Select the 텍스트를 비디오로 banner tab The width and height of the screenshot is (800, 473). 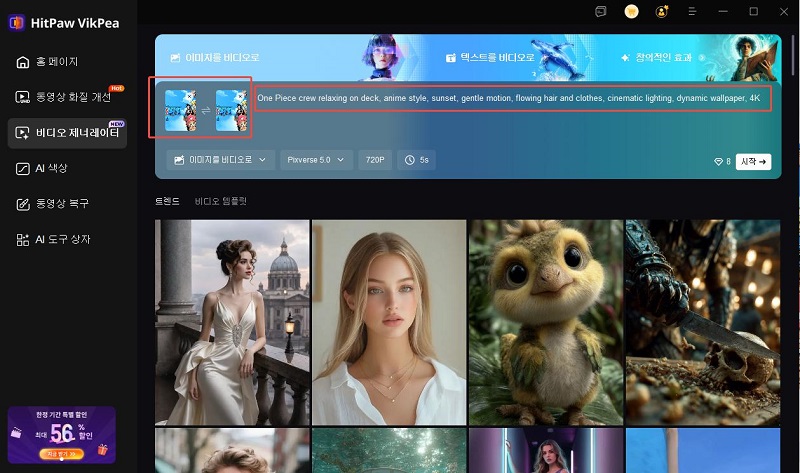[x=490, y=58]
